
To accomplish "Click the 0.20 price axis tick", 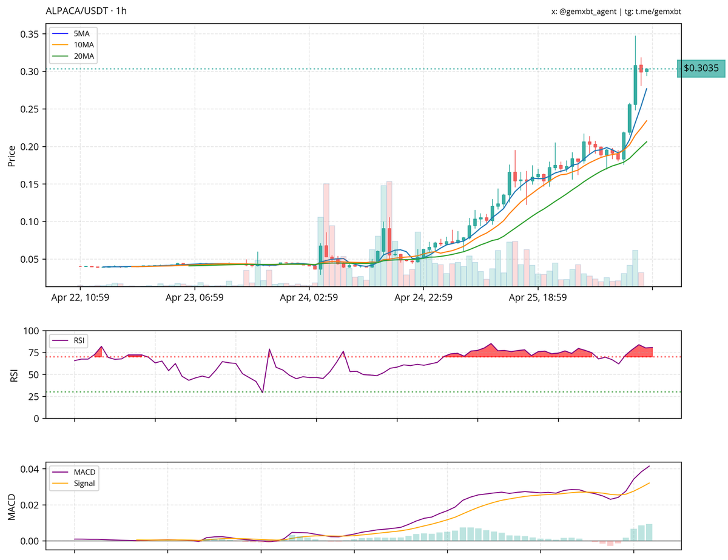I will click(x=30, y=147).
